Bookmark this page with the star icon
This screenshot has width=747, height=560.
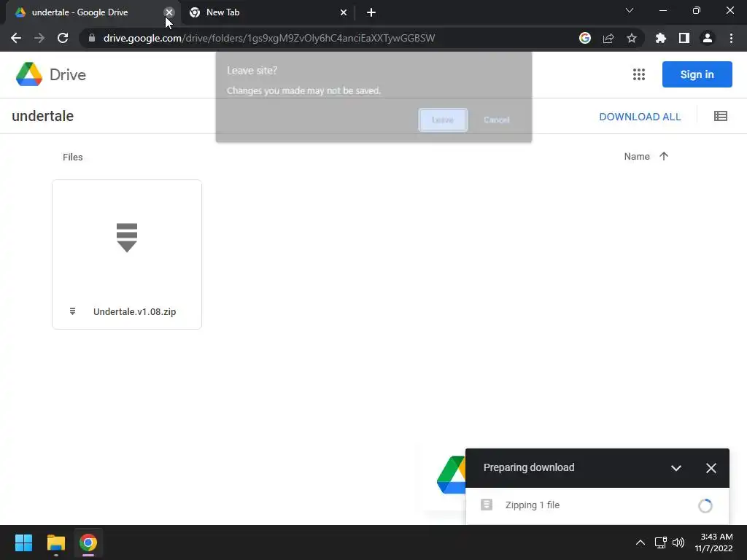tap(632, 38)
